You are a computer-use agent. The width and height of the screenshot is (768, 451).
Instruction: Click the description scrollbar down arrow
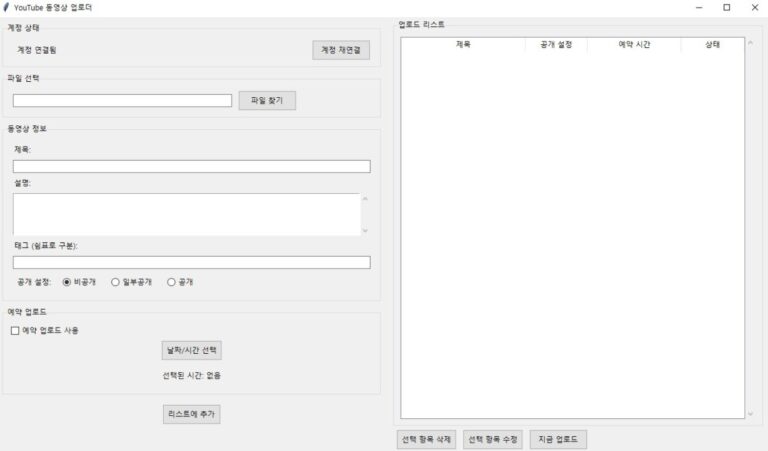point(365,230)
